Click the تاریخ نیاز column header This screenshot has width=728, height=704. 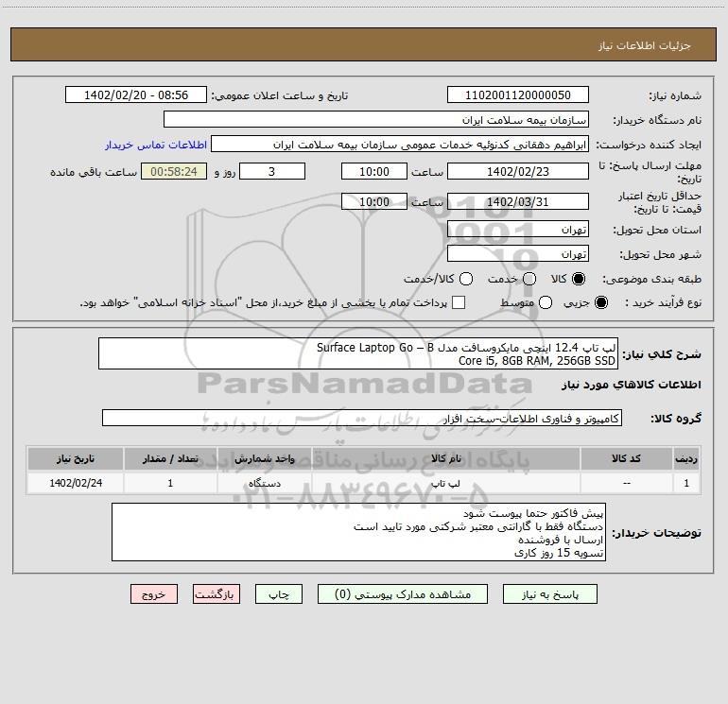[76, 458]
